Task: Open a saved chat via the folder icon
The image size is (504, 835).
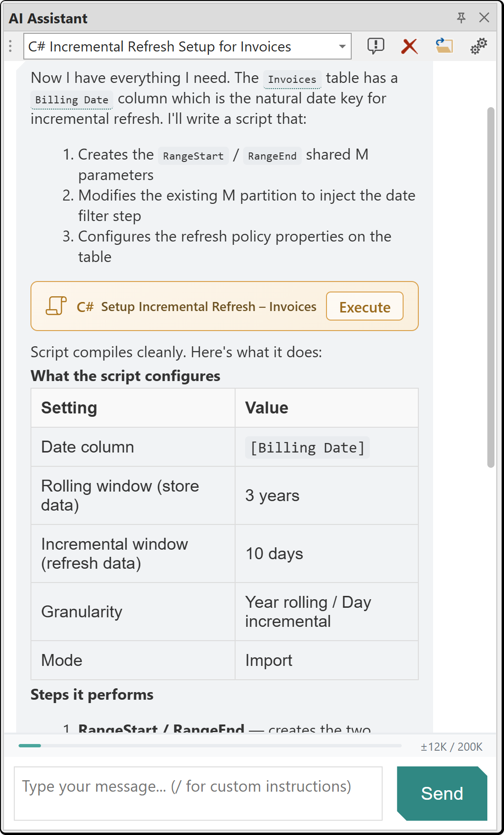Action: click(444, 46)
